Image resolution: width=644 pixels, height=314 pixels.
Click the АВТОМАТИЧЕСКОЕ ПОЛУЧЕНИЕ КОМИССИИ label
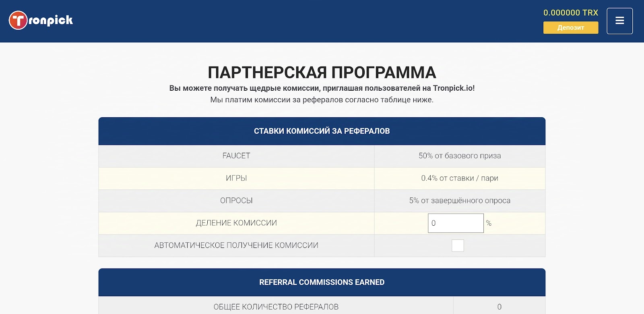[x=236, y=245]
